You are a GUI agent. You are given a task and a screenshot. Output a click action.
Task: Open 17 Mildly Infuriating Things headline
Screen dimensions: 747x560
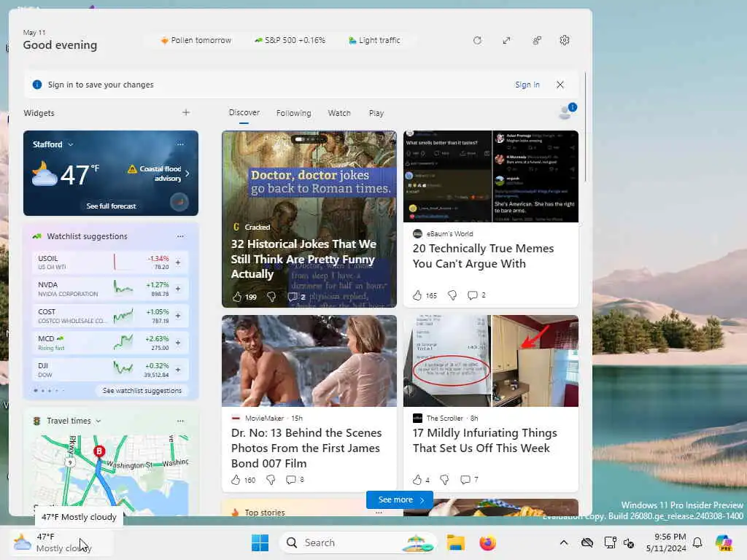pyautogui.click(x=484, y=440)
